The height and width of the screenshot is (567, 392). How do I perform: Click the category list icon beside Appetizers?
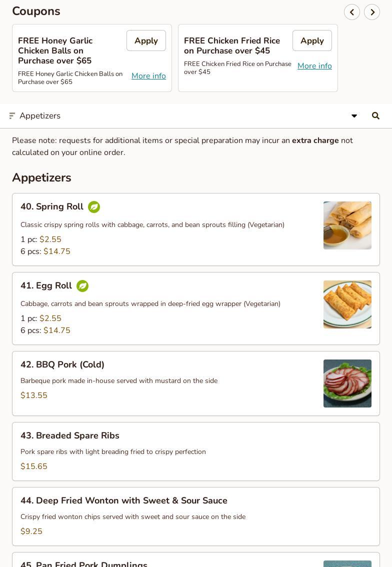pos(12,115)
